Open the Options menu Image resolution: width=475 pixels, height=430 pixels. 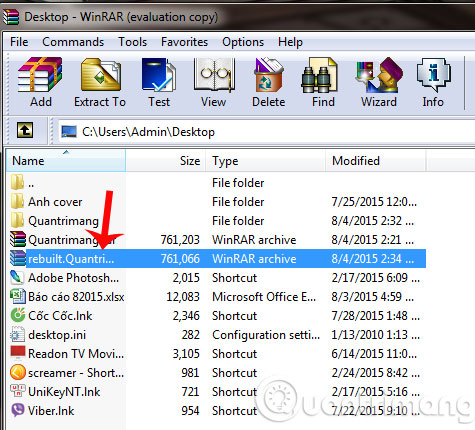point(243,42)
